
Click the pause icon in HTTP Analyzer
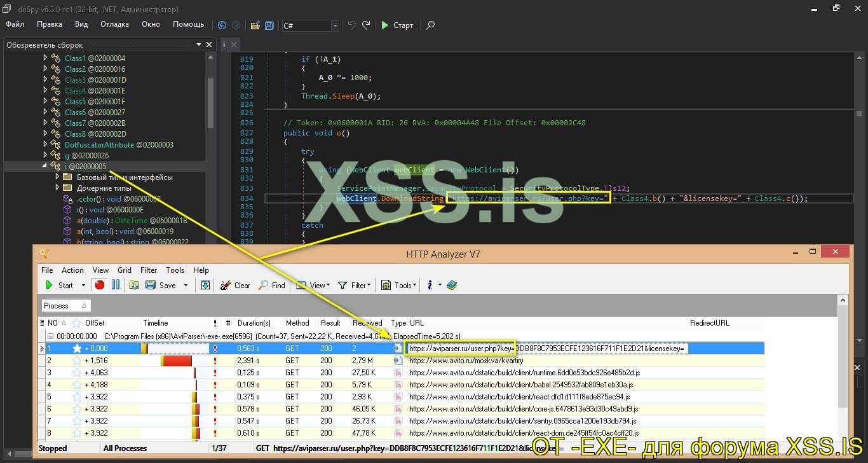click(x=116, y=285)
